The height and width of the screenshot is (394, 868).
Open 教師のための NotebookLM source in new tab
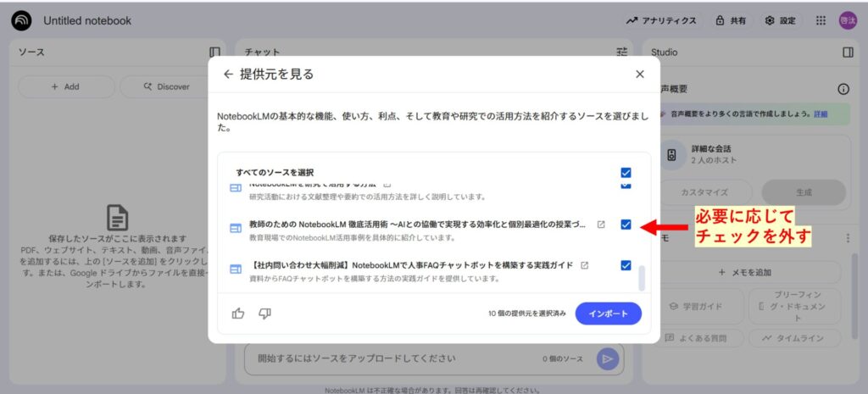[x=601, y=225]
